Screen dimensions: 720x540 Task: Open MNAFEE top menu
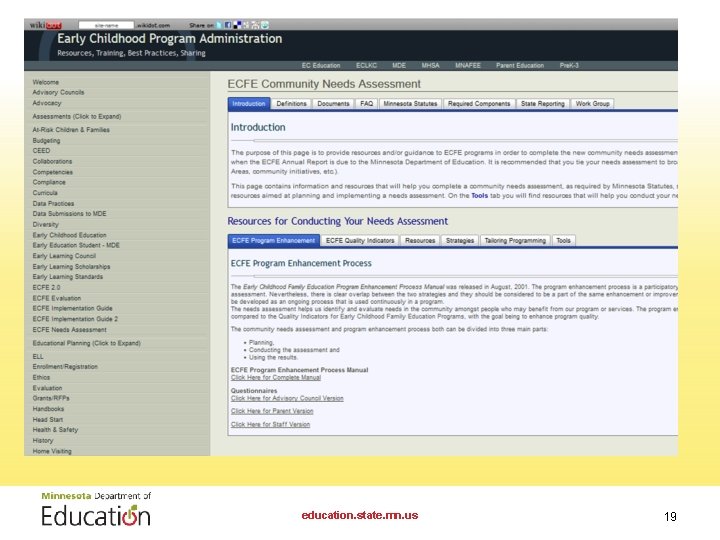point(468,66)
